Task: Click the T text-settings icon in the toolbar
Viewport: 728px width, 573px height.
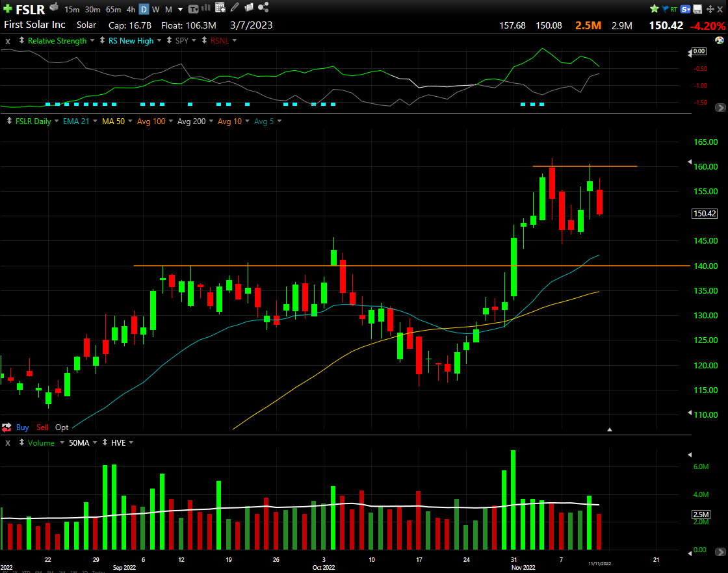Action: point(193,9)
